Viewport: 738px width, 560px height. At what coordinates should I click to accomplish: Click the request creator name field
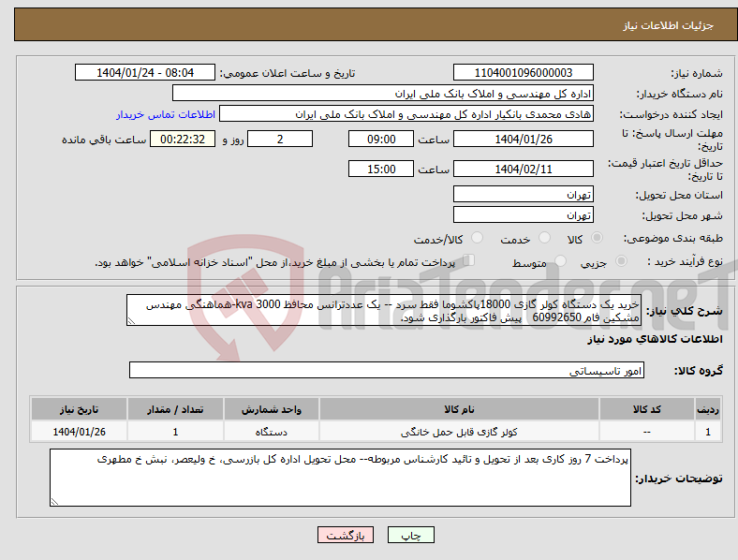406,114
